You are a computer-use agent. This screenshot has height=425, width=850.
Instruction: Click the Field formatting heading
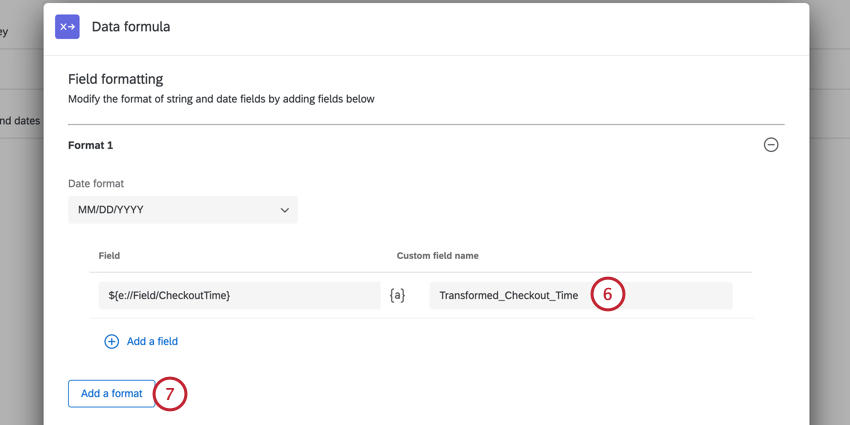[115, 79]
